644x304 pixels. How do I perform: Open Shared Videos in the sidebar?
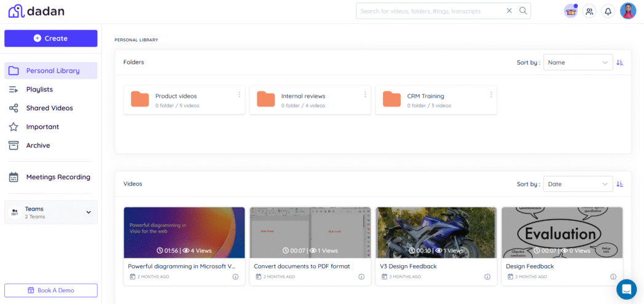(49, 108)
